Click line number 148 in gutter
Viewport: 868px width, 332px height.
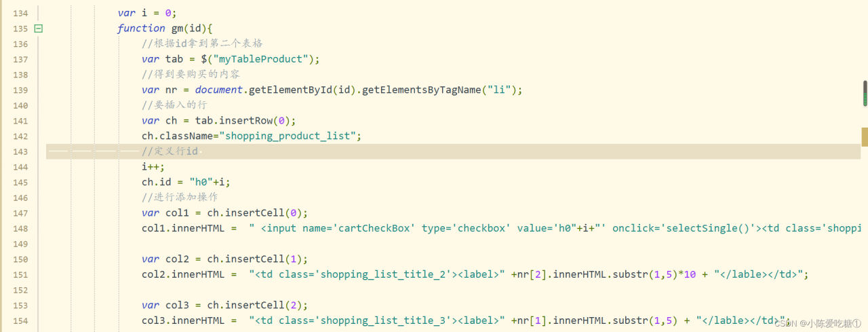(x=20, y=228)
